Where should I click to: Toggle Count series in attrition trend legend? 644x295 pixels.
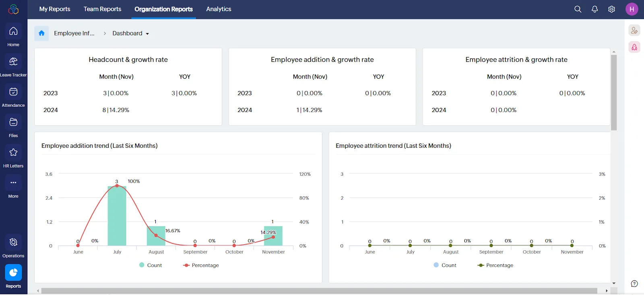[x=445, y=265]
